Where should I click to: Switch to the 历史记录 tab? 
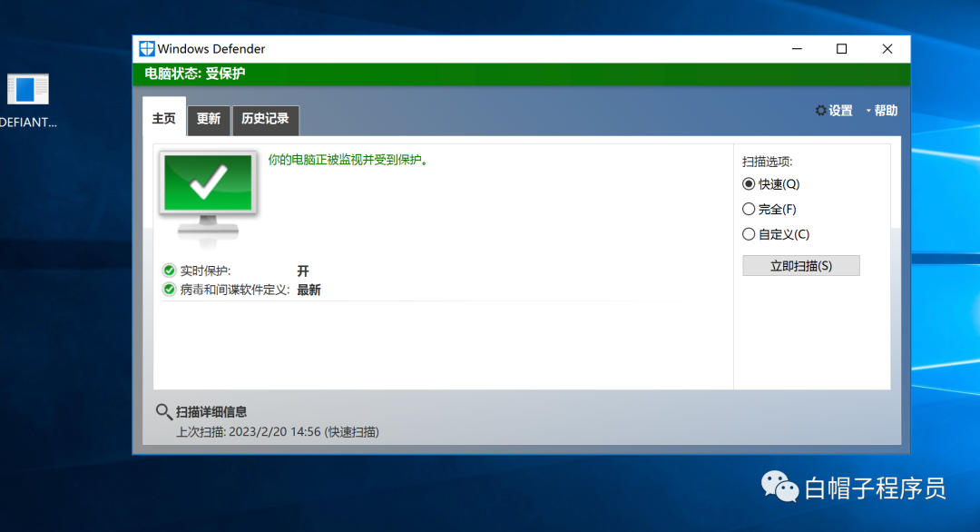[266, 120]
